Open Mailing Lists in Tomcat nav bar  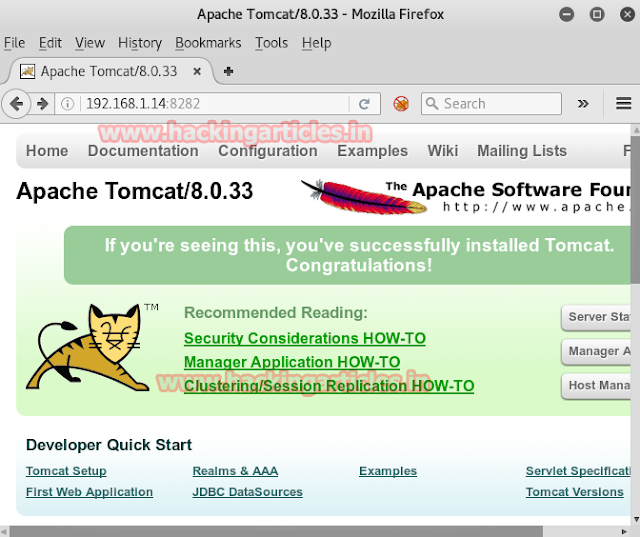pos(522,151)
